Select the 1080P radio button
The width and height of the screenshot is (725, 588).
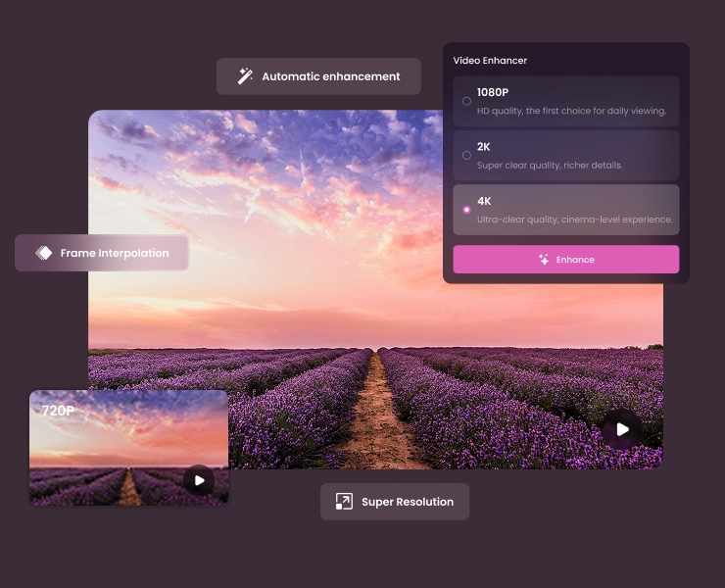click(466, 101)
